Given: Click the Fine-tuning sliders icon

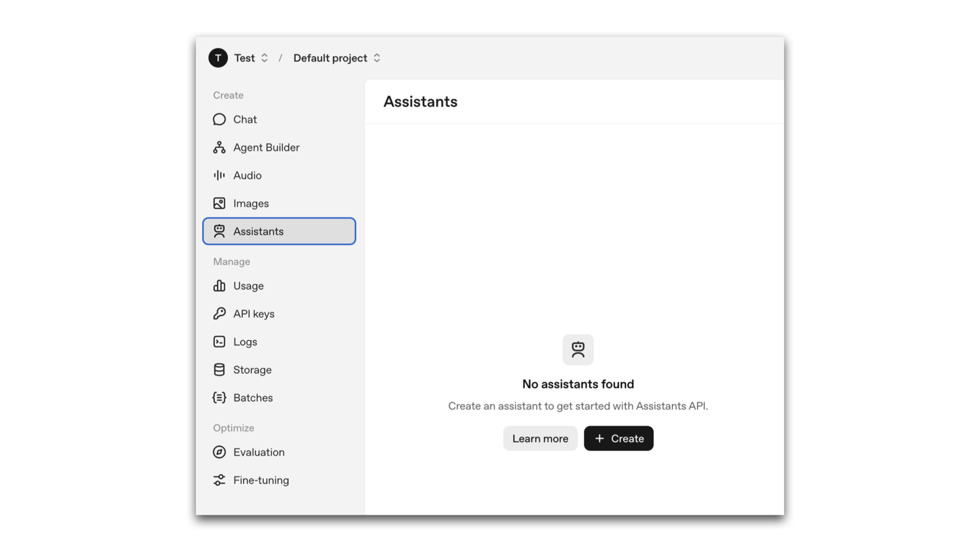Looking at the screenshot, I should 219,480.
